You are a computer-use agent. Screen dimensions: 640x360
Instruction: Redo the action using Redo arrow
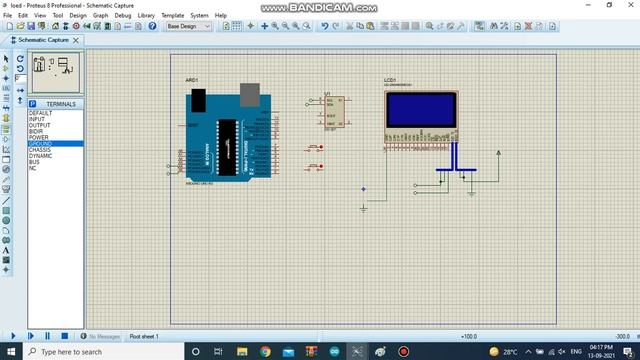[x=336, y=26]
